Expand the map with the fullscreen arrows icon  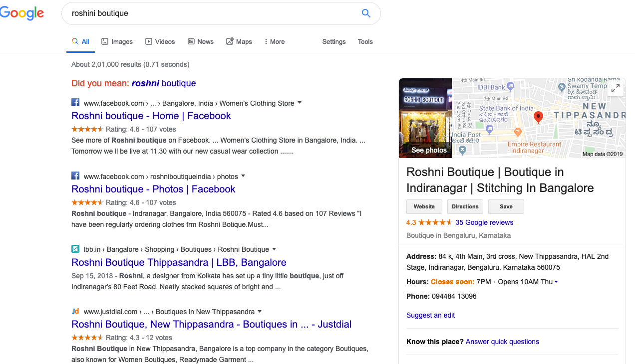[x=616, y=88]
